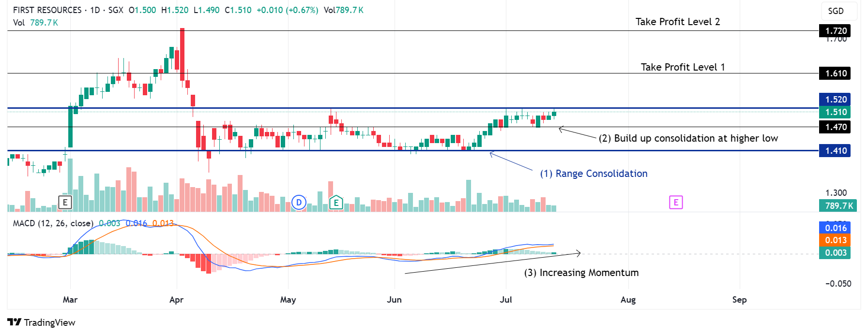The image size is (868, 335).
Task: Click the 1.410 price label
Action: 835,151
